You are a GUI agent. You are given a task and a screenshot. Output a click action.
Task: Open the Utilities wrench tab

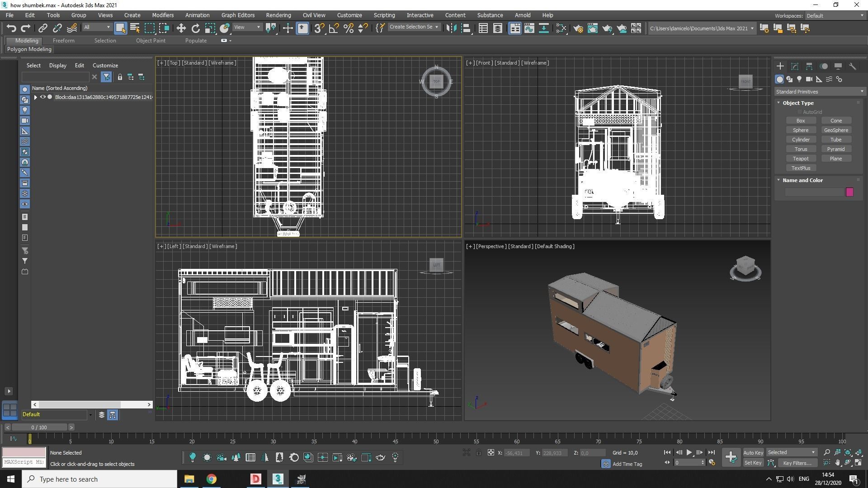click(x=853, y=66)
